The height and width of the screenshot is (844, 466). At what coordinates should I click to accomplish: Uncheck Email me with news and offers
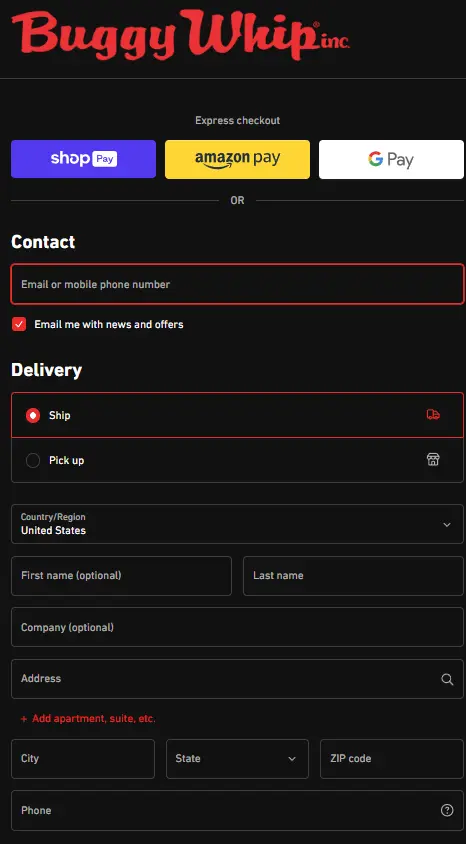tap(19, 324)
